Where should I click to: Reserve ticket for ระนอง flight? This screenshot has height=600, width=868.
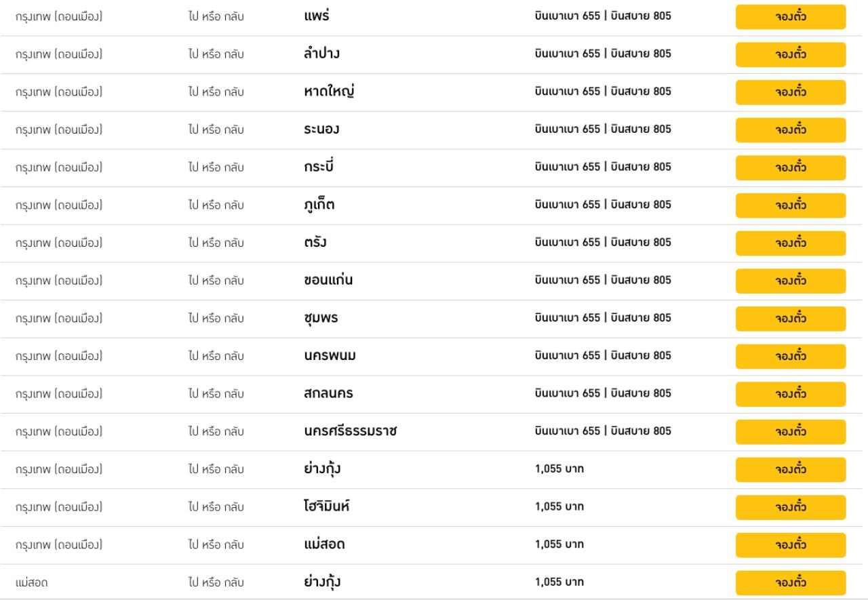point(791,130)
